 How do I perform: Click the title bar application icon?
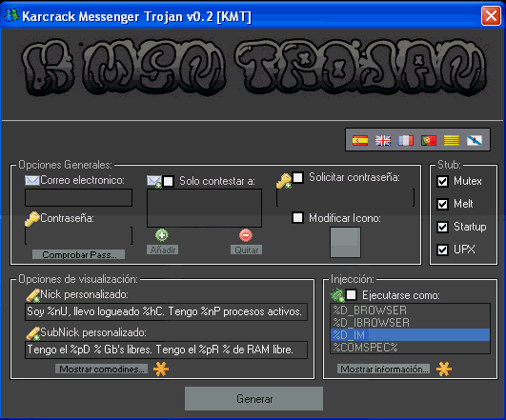coord(11,15)
